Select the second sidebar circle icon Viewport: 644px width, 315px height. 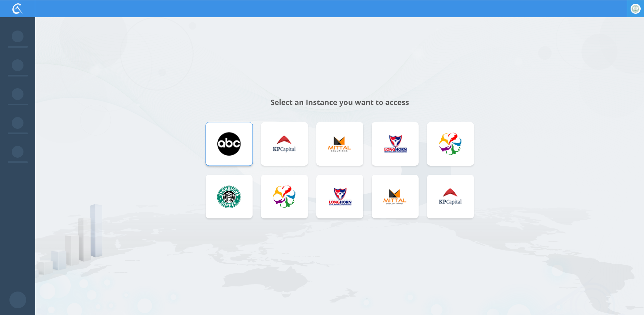[17, 65]
